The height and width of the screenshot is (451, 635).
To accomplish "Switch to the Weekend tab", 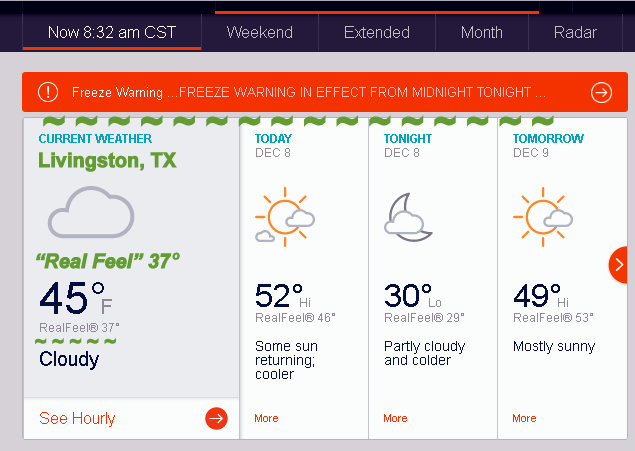I will 260,32.
